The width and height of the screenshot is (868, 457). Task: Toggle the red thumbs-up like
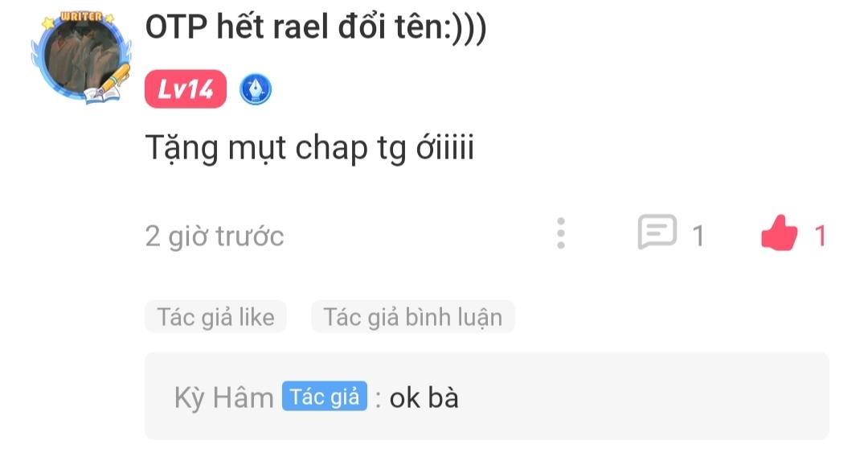click(778, 235)
